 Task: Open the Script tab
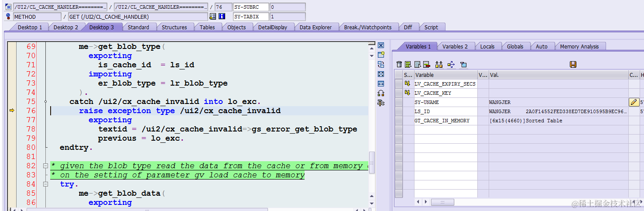(431, 27)
